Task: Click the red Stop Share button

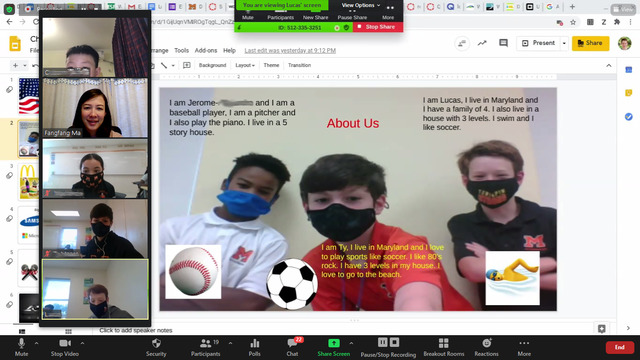Action: point(378,27)
